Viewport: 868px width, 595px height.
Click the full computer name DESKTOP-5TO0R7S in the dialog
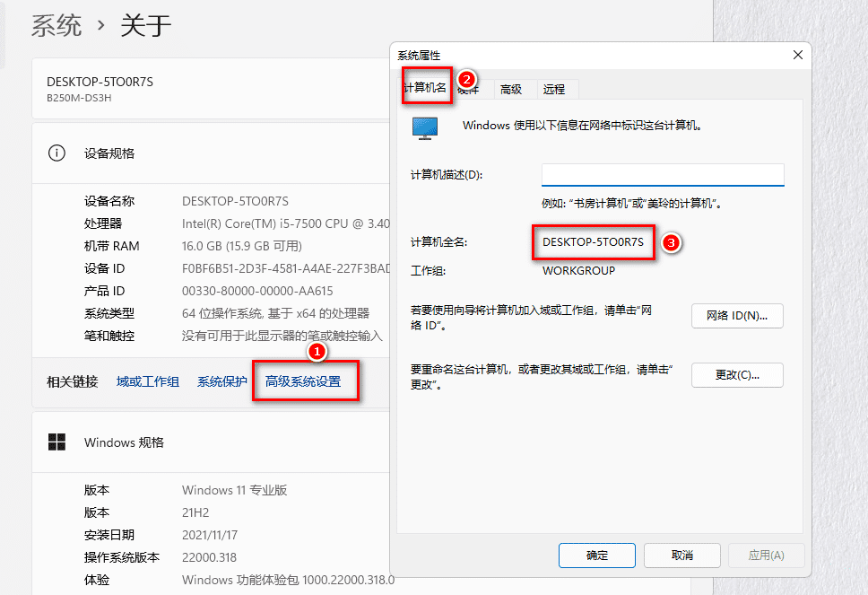(x=593, y=242)
